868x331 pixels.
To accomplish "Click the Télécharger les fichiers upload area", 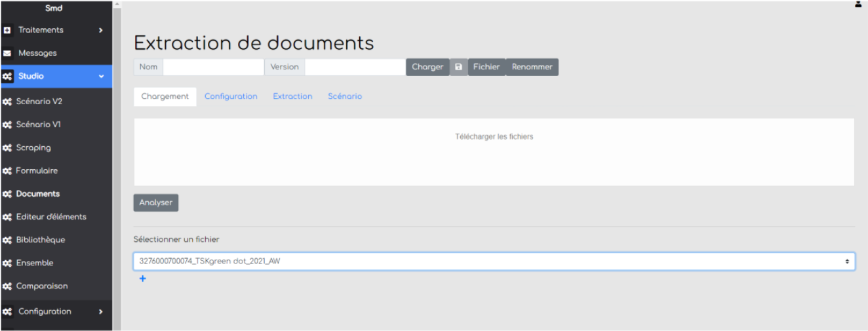I will pyautogui.click(x=494, y=151).
